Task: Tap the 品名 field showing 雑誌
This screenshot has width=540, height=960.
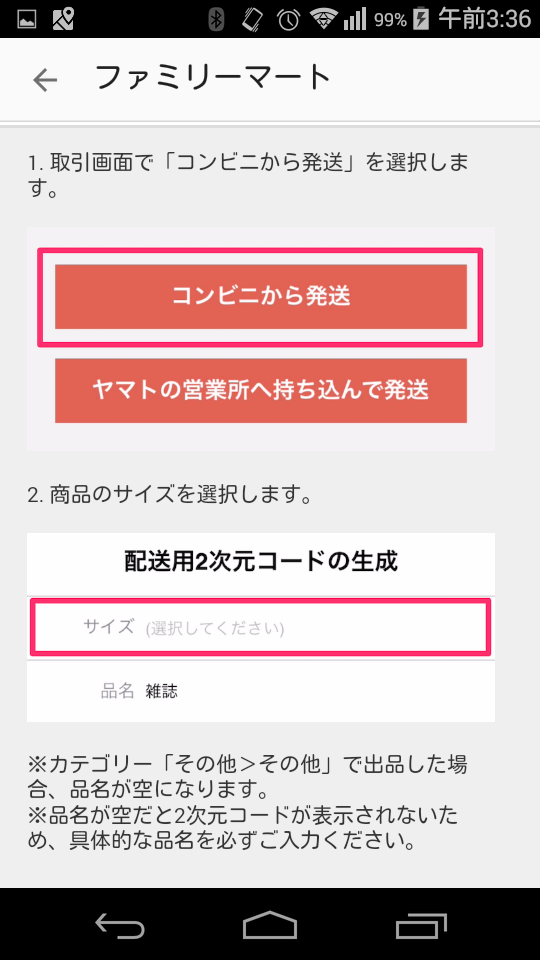Action: point(261,691)
